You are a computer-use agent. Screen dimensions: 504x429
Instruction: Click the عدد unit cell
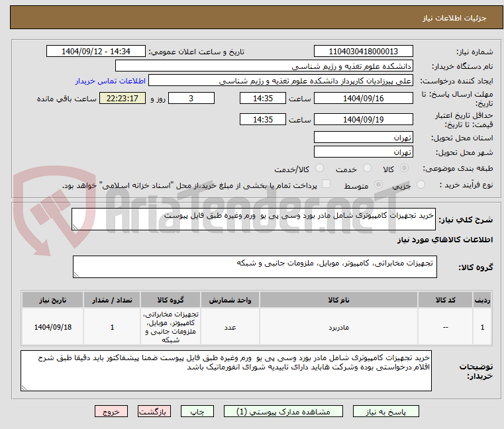coord(230,327)
